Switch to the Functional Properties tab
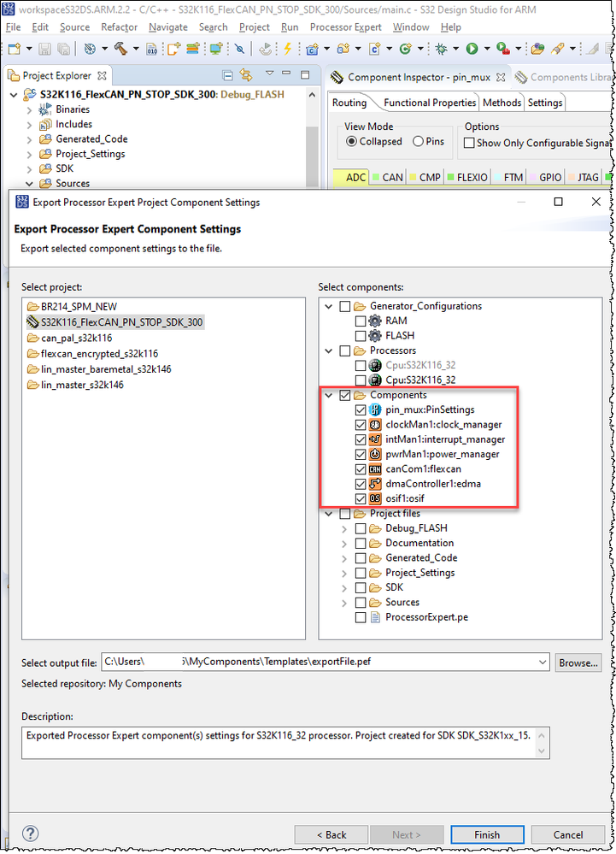The width and height of the screenshot is (616, 854). point(430,103)
